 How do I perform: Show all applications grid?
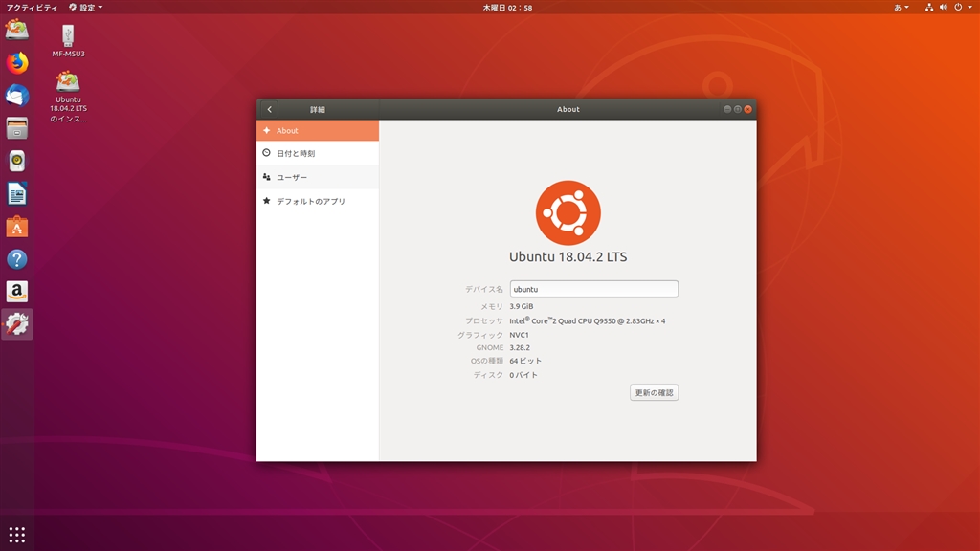[17, 535]
